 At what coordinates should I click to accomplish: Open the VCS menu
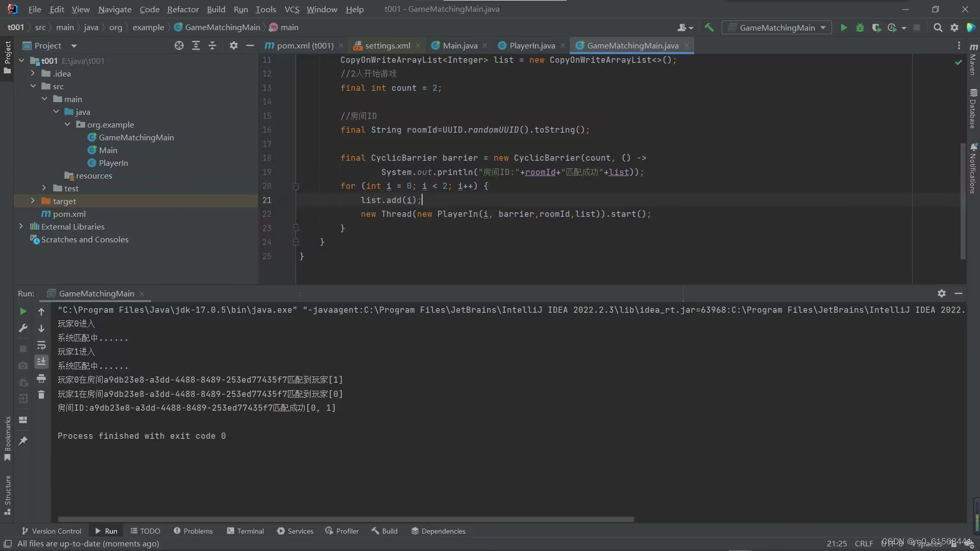pyautogui.click(x=292, y=9)
